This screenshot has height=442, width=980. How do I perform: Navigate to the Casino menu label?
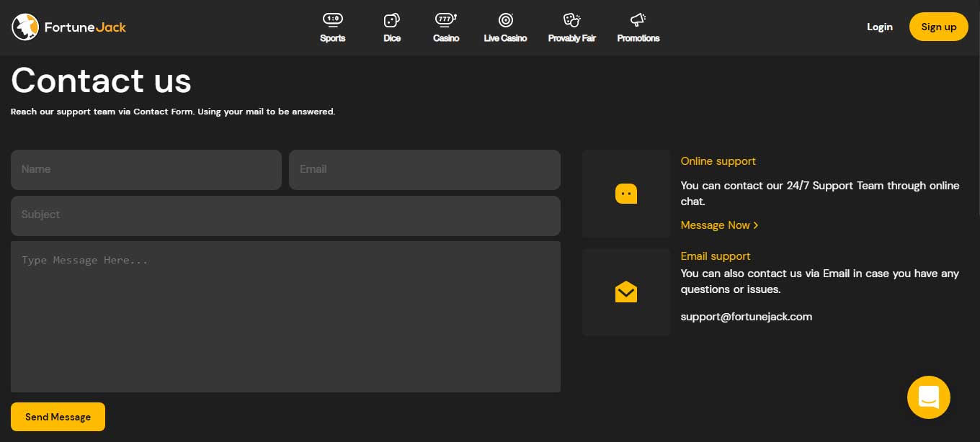click(x=446, y=38)
